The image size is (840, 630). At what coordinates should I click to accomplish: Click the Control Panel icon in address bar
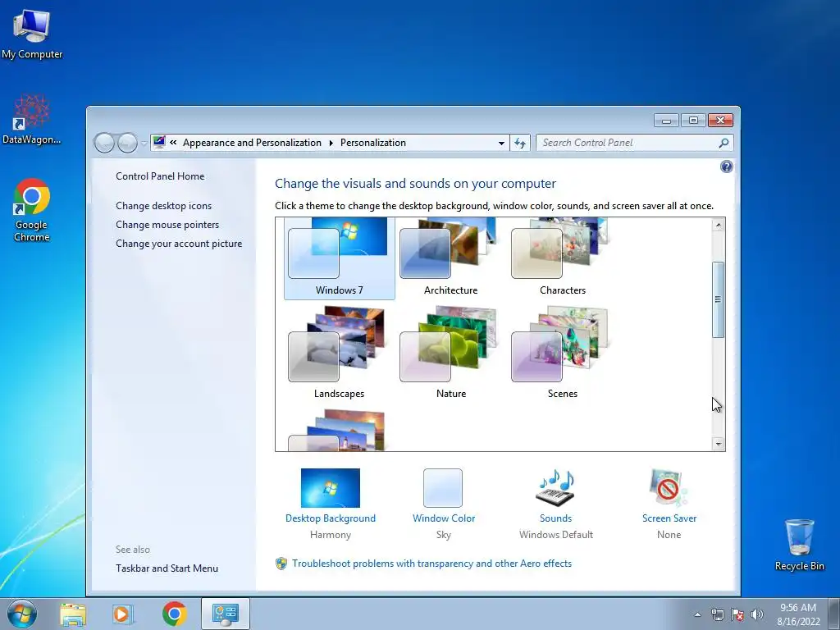(x=159, y=142)
